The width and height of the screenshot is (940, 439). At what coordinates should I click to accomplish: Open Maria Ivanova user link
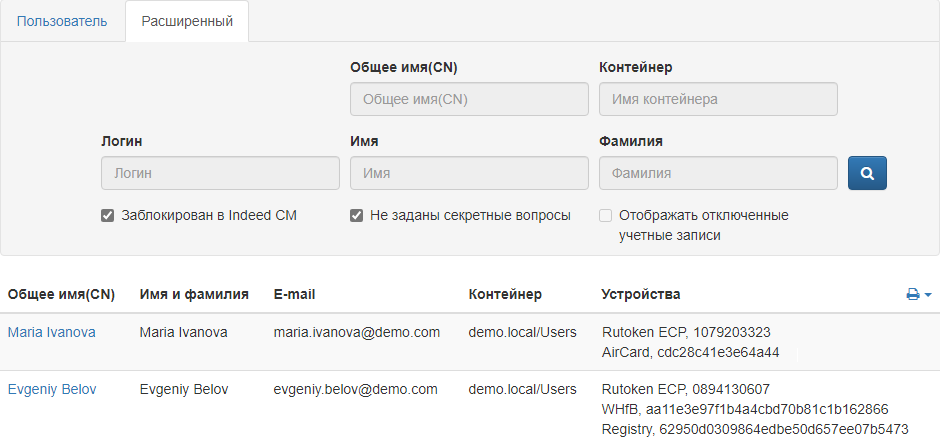pyautogui.click(x=52, y=332)
